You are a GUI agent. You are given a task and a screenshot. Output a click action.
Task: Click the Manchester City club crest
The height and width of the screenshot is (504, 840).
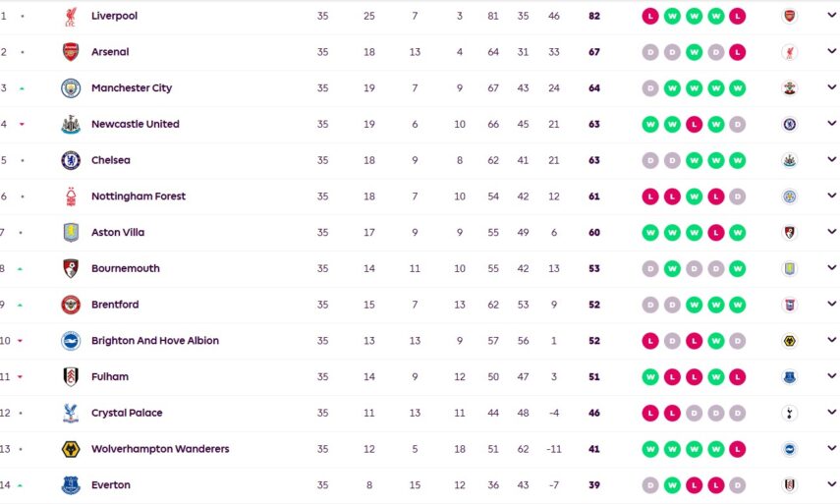[x=71, y=88]
